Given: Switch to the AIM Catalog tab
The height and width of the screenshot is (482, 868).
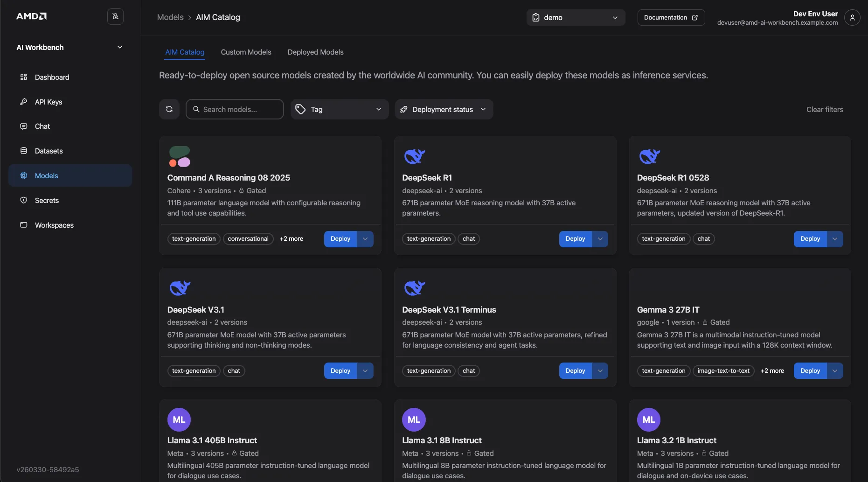Looking at the screenshot, I should click(185, 52).
